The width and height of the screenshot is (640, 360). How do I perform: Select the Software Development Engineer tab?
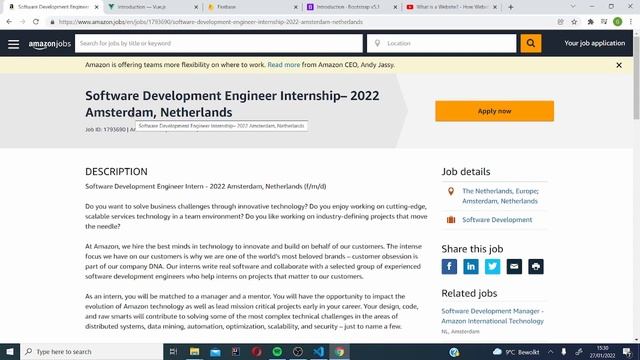53,7
